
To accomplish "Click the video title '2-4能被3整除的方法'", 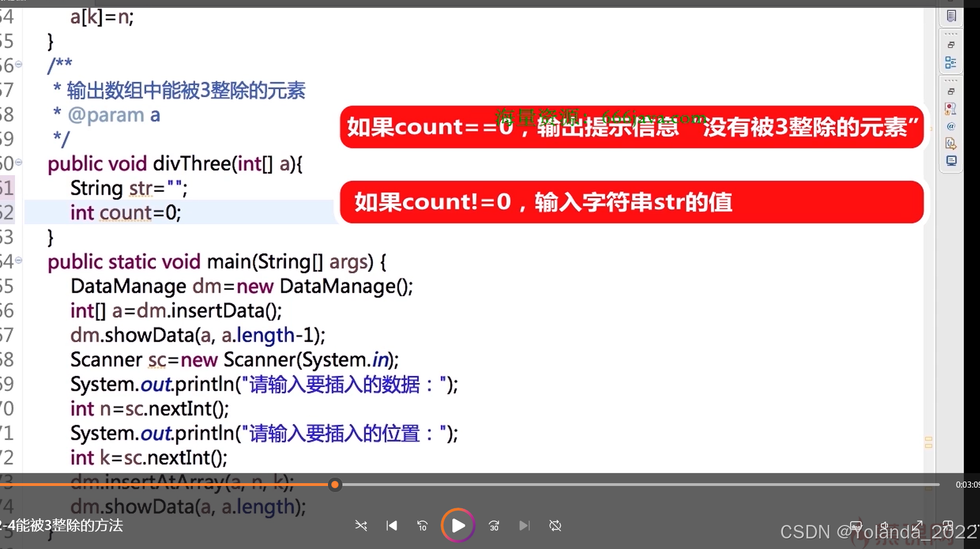I will click(61, 526).
